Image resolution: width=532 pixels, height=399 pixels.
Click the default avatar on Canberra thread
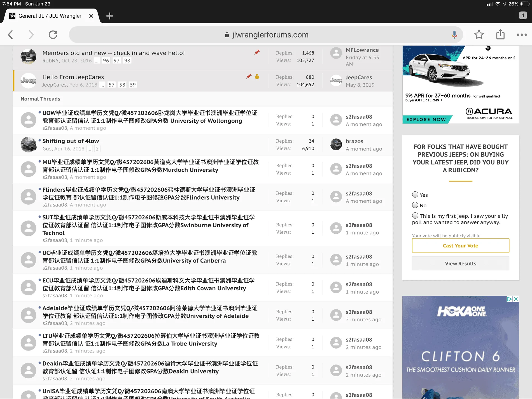(x=28, y=260)
